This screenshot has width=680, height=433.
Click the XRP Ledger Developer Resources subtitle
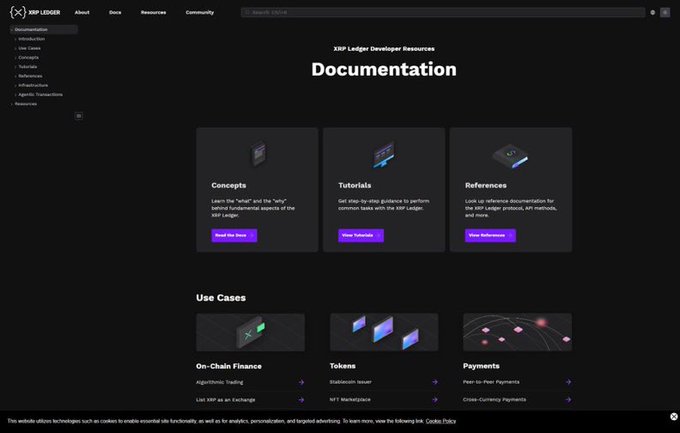384,49
